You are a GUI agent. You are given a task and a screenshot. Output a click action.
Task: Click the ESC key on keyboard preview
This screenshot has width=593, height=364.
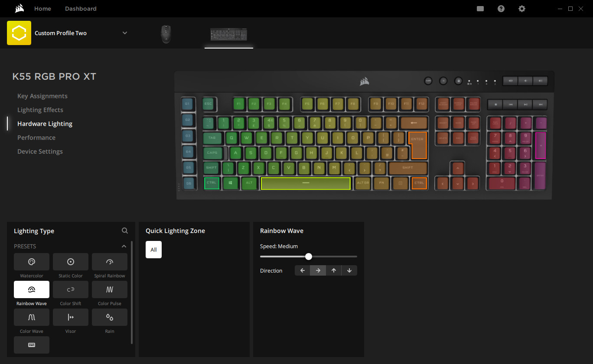[x=209, y=104]
